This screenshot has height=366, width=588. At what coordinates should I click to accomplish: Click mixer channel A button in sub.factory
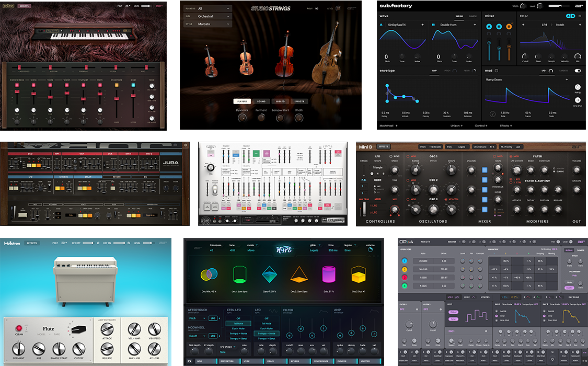coord(489,27)
